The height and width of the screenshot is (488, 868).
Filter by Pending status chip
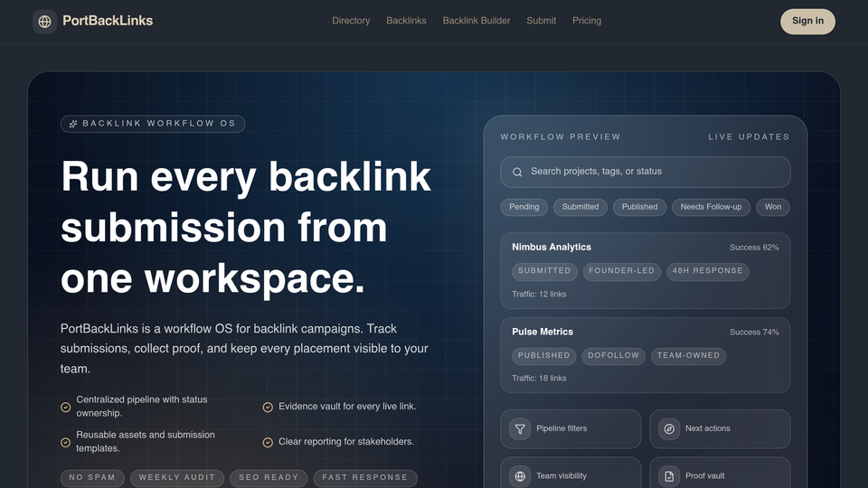pyautogui.click(x=524, y=207)
